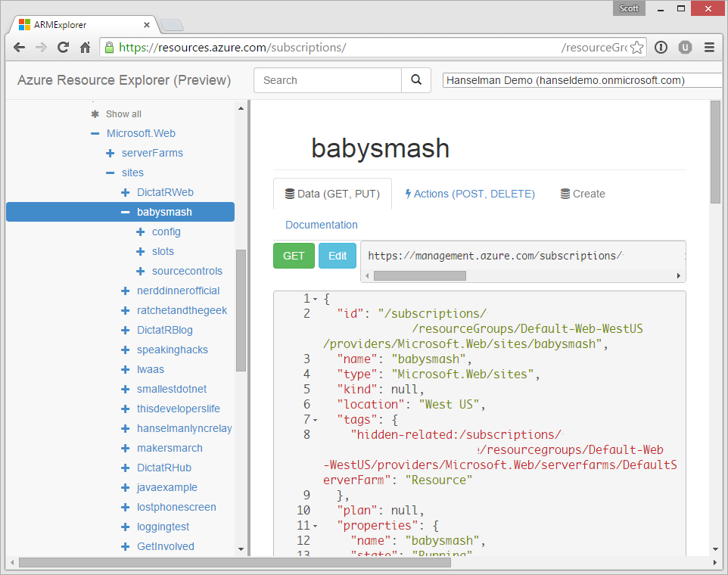Click the Search input field
Screen dimensions: 728x575
tap(328, 80)
